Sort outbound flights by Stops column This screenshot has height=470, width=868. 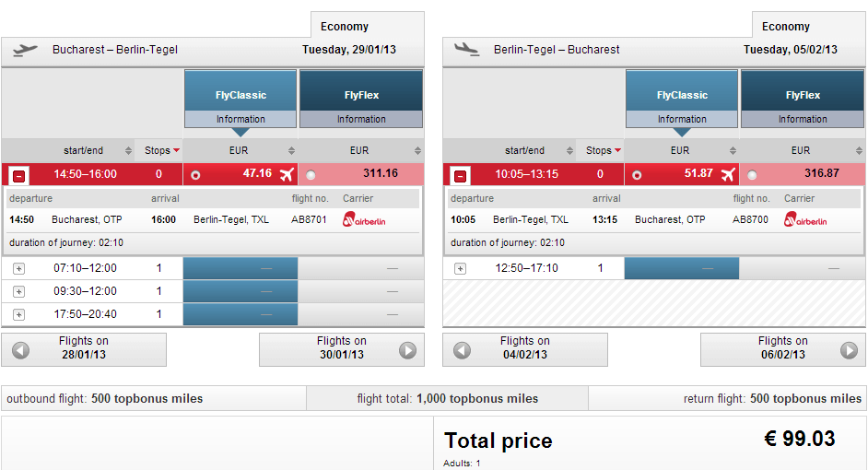coord(162,150)
